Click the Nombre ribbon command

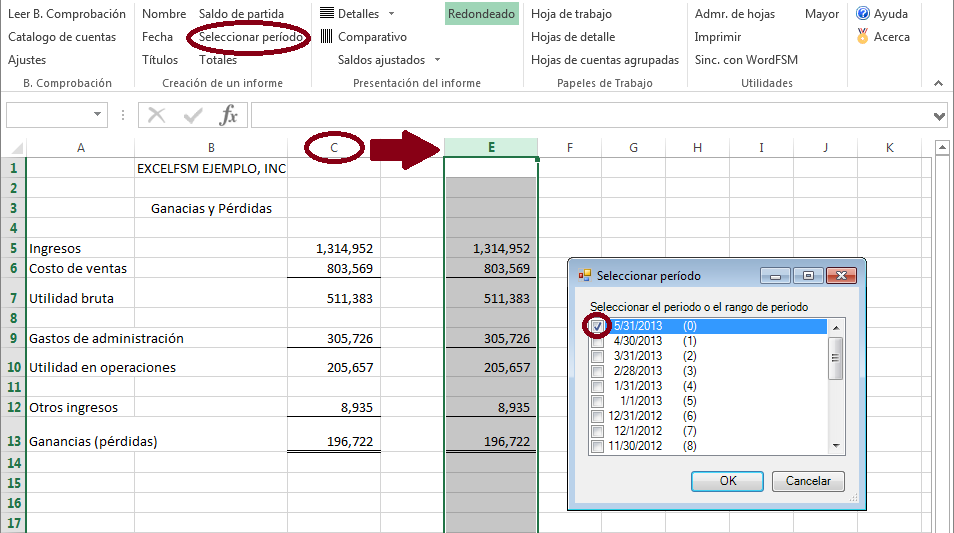(x=164, y=13)
